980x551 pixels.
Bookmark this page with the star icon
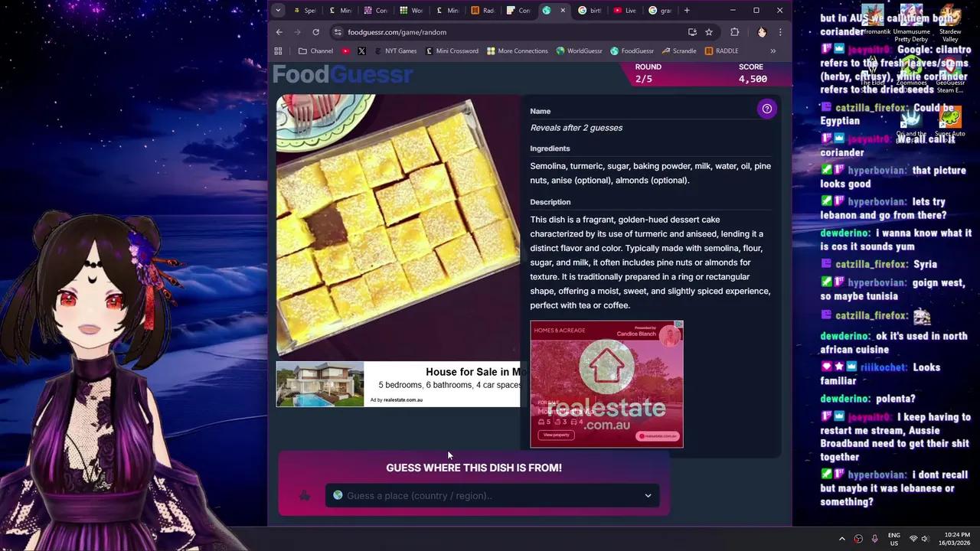(709, 32)
